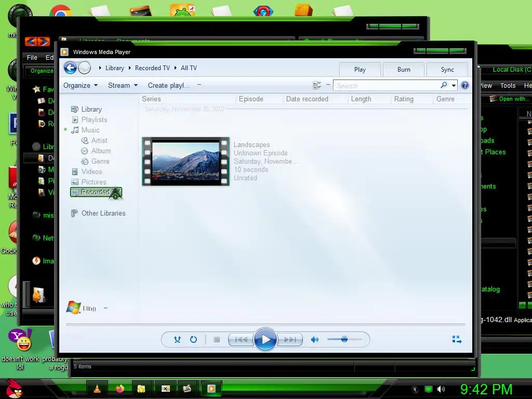Skip to the previous track
Image resolution: width=532 pixels, height=399 pixels.
pos(241,339)
